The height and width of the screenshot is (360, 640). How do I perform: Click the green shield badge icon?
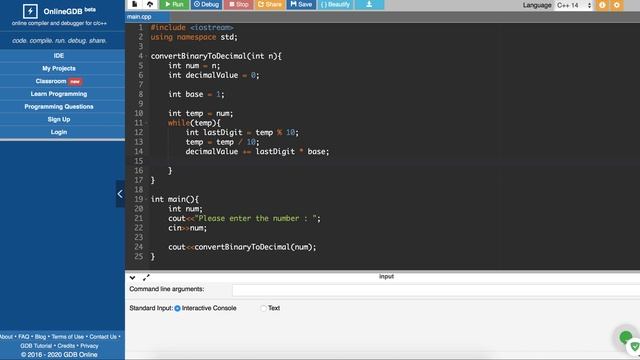(634, 347)
